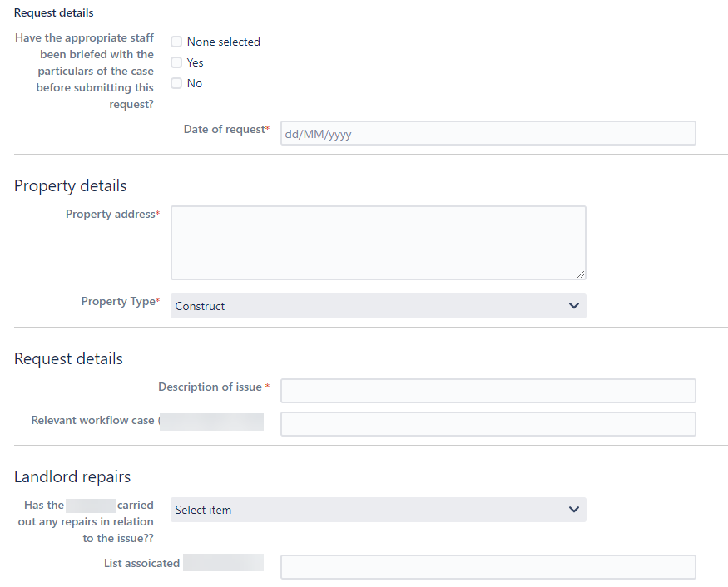The image size is (728, 587).
Task: Check the "None selected" checkbox
Action: click(176, 42)
